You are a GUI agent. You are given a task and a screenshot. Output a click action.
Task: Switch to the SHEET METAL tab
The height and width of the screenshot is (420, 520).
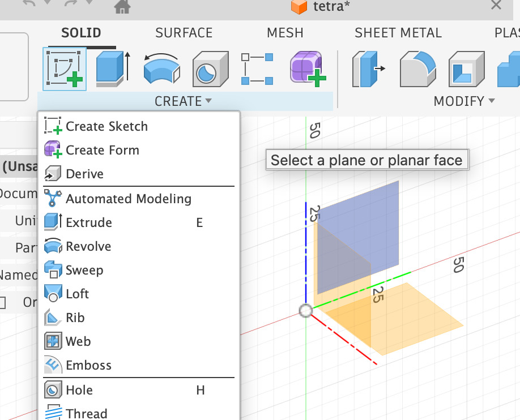click(x=398, y=33)
